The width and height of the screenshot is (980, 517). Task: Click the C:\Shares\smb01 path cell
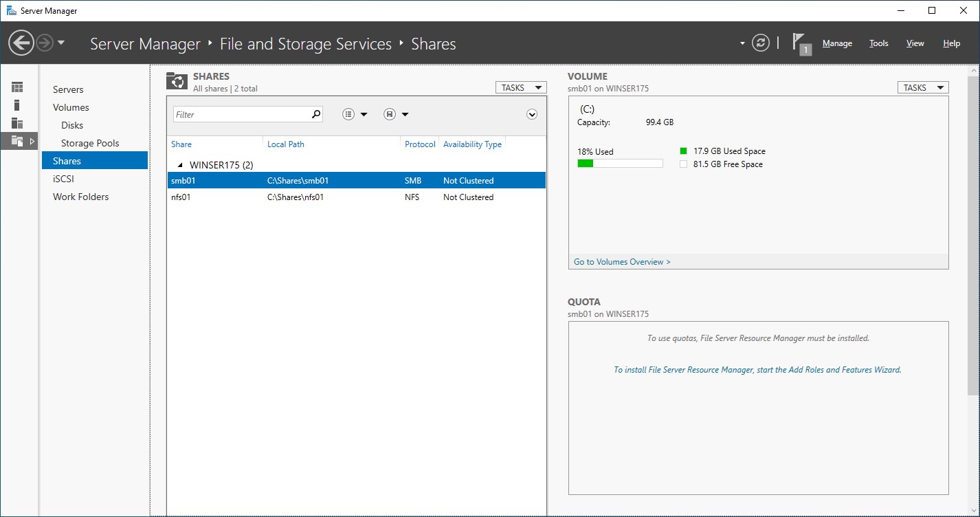tap(298, 181)
